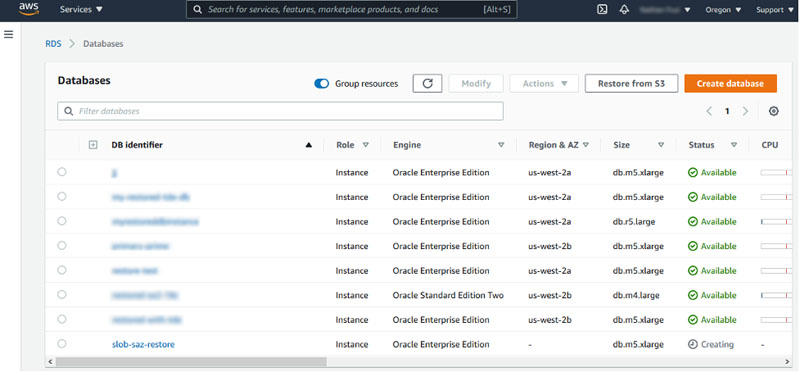800x372 pixels.
Task: Toggle the Group resources switch
Action: [321, 84]
